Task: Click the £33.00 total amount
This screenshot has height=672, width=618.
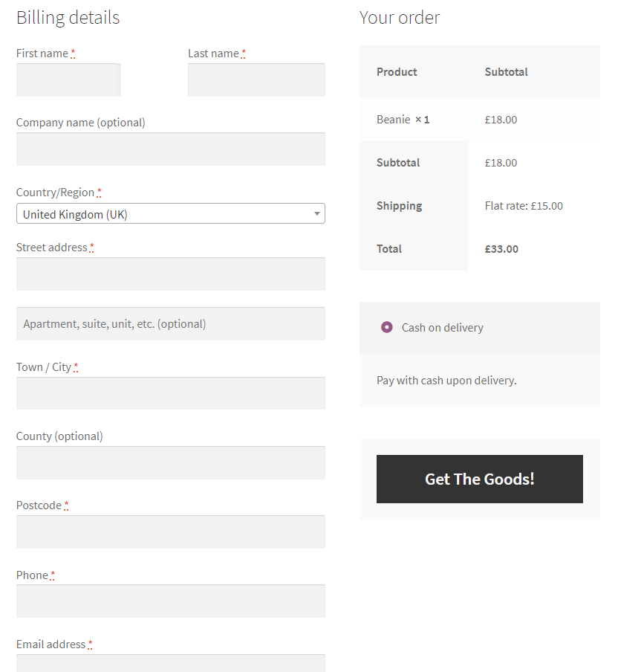Action: (x=501, y=249)
